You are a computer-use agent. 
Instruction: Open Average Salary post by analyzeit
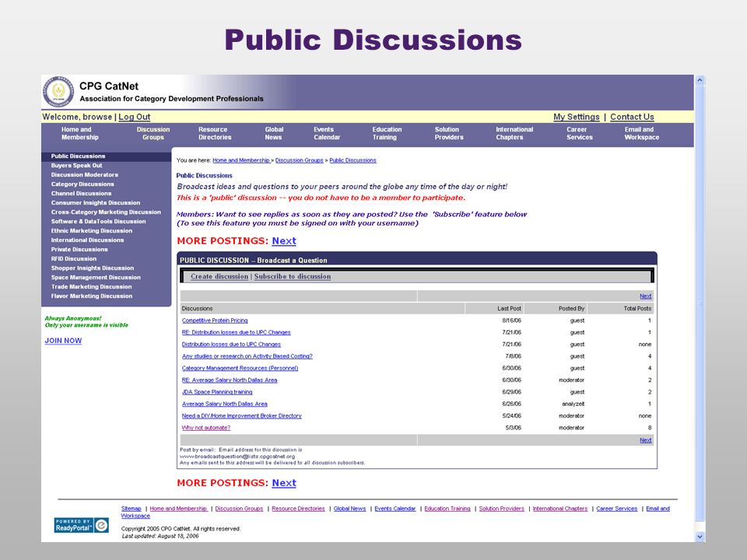tap(225, 404)
